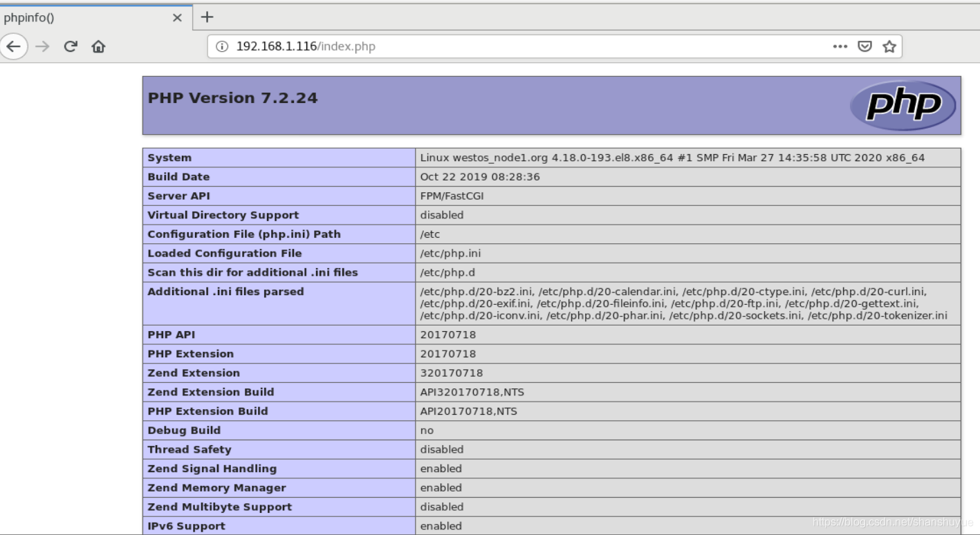This screenshot has width=980, height=535.
Task: Click the Oct 22 2019 08:28:36 value
Action: [480, 177]
